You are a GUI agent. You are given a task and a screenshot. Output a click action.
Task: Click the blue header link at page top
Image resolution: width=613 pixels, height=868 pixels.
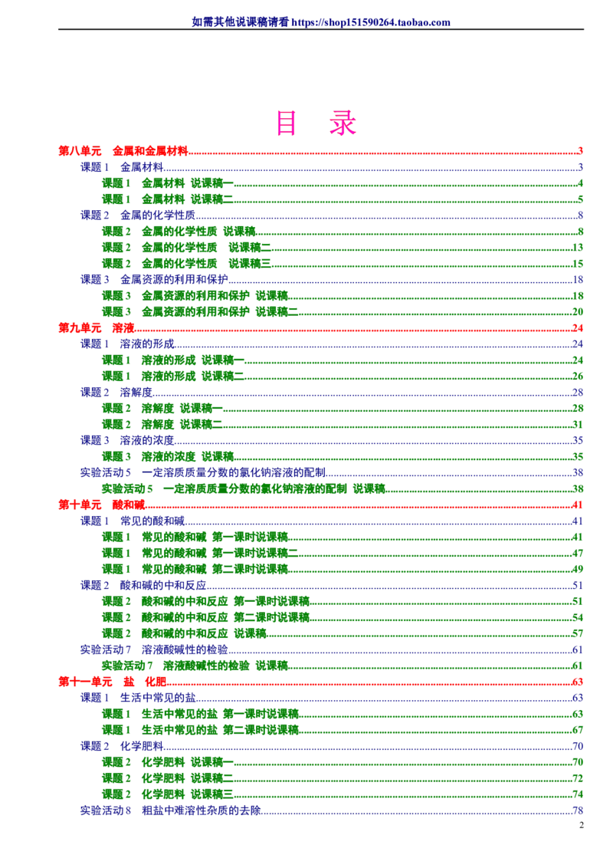(x=322, y=22)
